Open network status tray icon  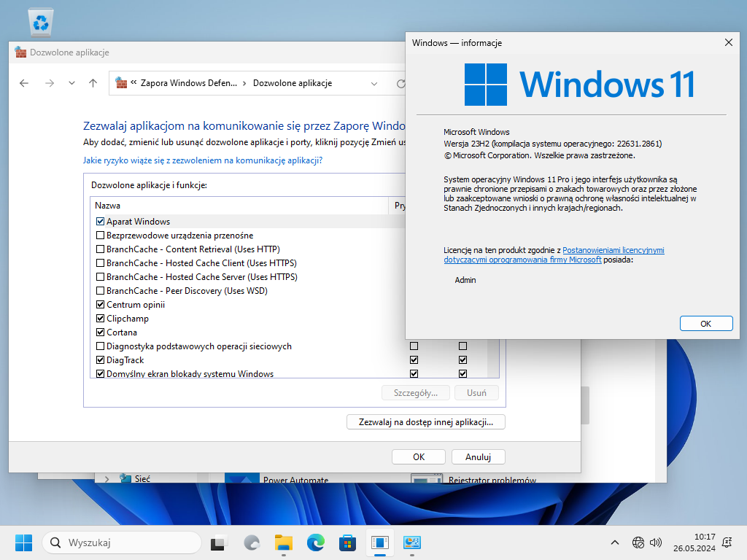pos(638,542)
